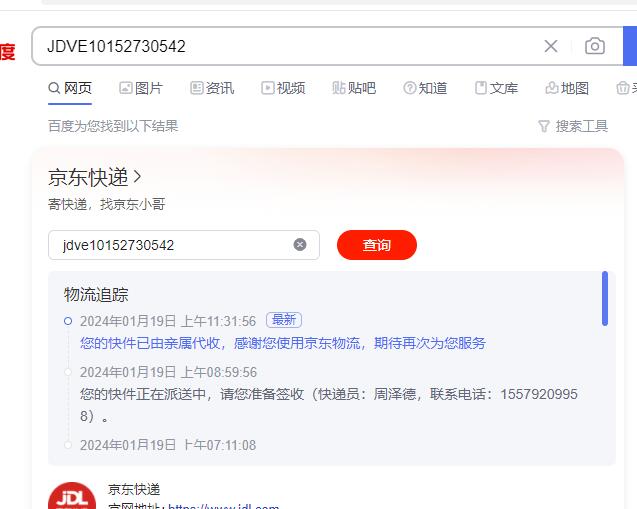
Task: Click the 寄快递，找京东小哥 subtitle
Action: (106, 204)
